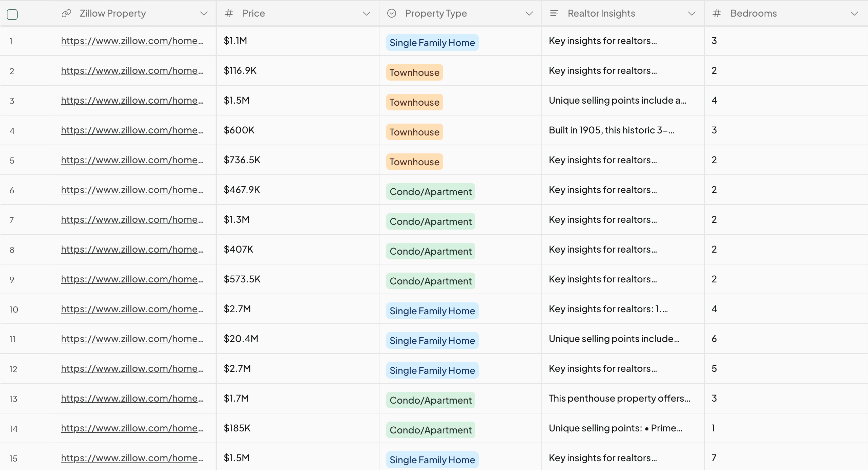Expand the Price column chevron menu
The height and width of the screenshot is (470, 868).
[x=366, y=14]
